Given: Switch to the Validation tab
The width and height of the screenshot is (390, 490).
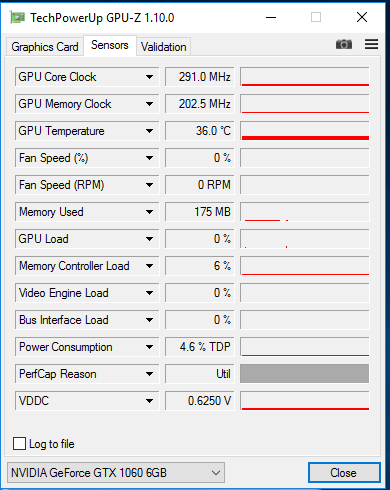Looking at the screenshot, I should coord(163,47).
